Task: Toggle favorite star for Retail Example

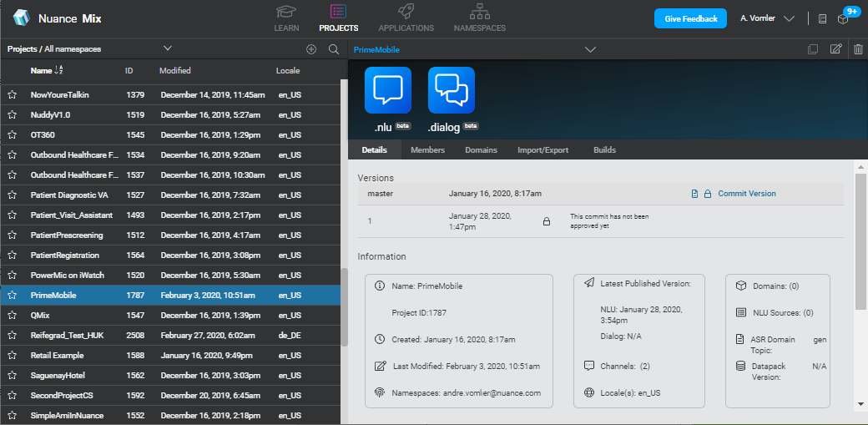Action: [13, 356]
